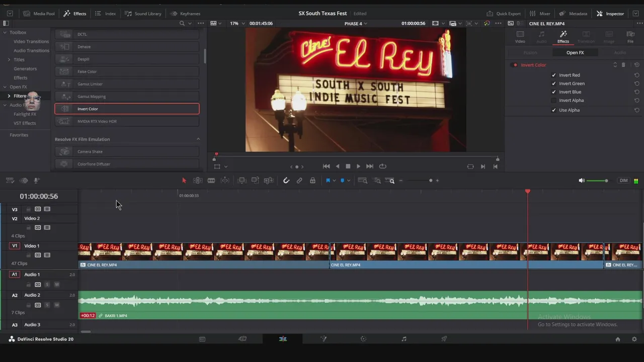
Task: Select the arrow Selection Mode tool
Action: [184, 180]
